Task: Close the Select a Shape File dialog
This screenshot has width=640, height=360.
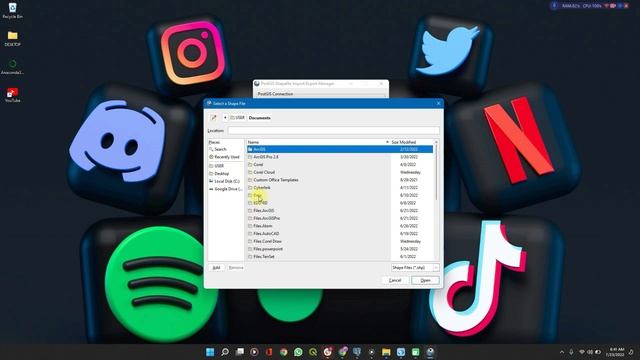Action: [x=438, y=104]
